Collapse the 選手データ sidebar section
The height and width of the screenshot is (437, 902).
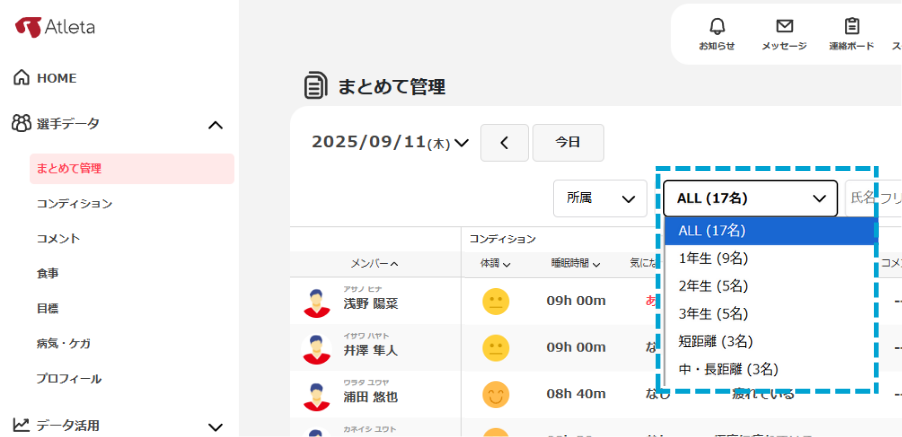tap(214, 124)
